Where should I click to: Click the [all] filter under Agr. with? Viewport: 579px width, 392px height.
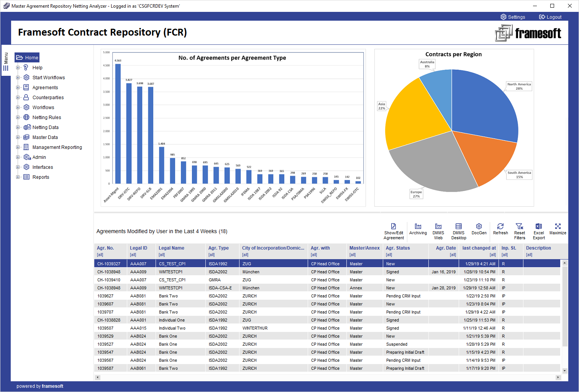pyautogui.click(x=314, y=255)
